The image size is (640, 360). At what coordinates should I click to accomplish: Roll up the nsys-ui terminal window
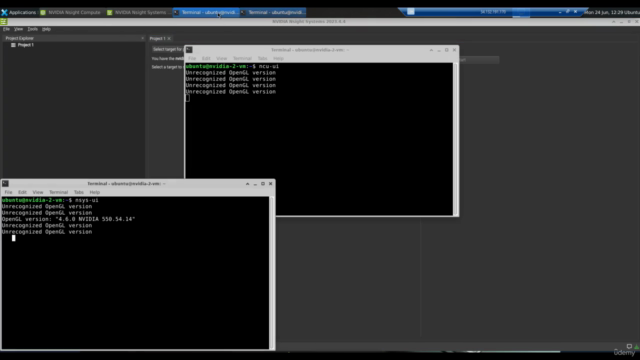click(247, 184)
